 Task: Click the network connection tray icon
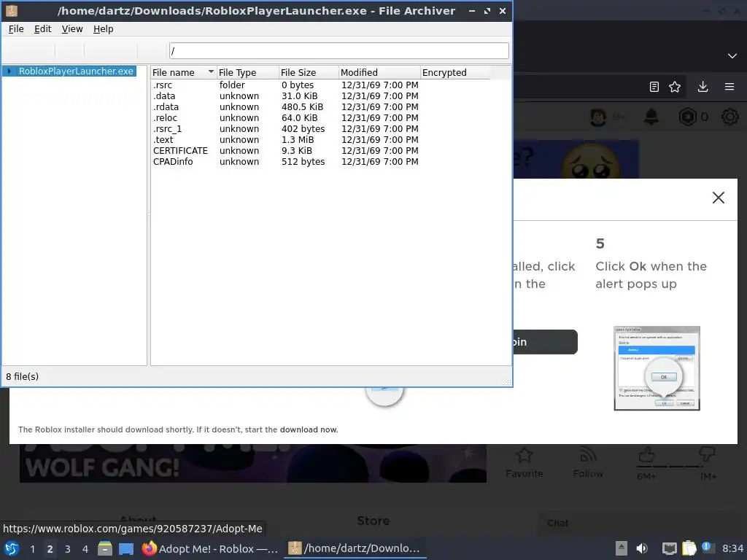pyautogui.click(x=670, y=548)
